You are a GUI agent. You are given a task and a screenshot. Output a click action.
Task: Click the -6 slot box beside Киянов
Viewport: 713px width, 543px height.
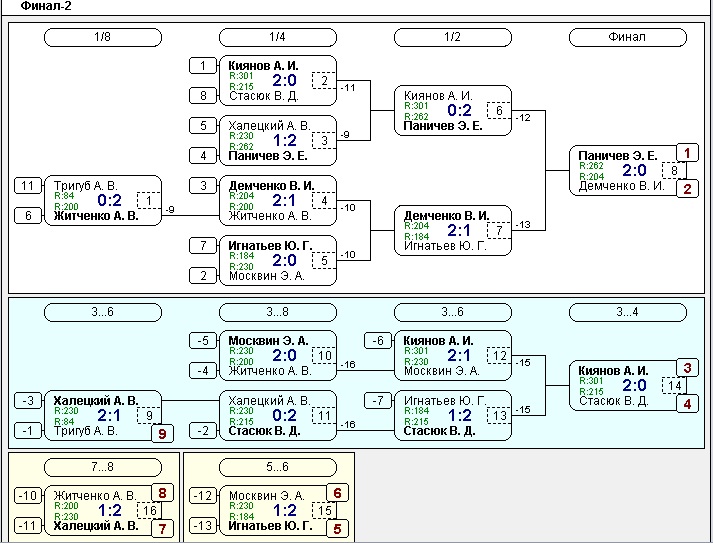tap(378, 341)
